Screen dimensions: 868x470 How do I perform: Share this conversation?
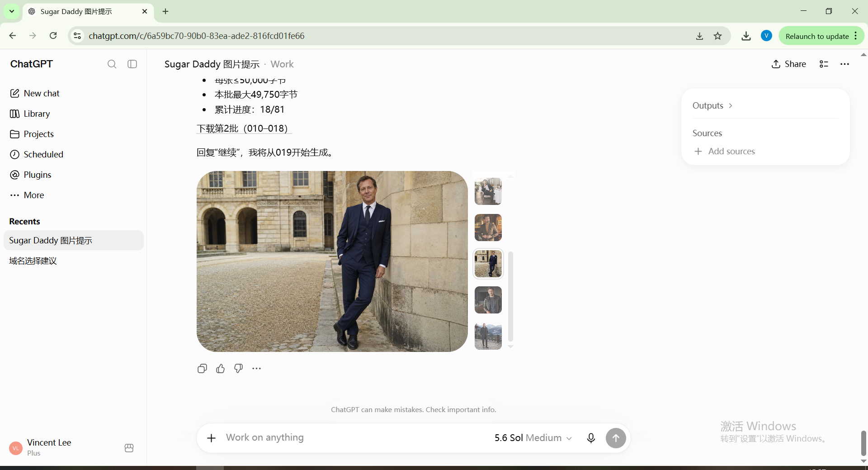tap(788, 64)
